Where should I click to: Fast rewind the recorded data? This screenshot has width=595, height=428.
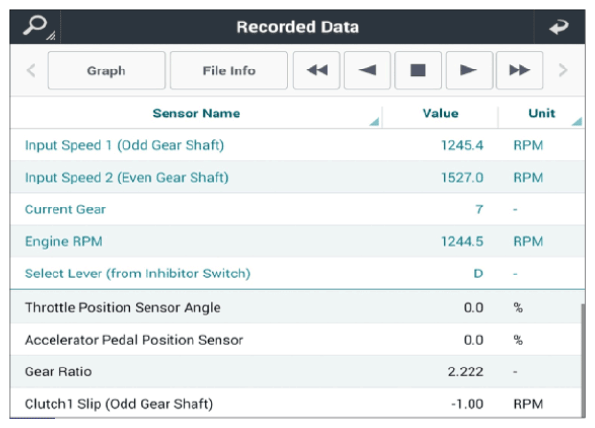pyautogui.click(x=316, y=70)
